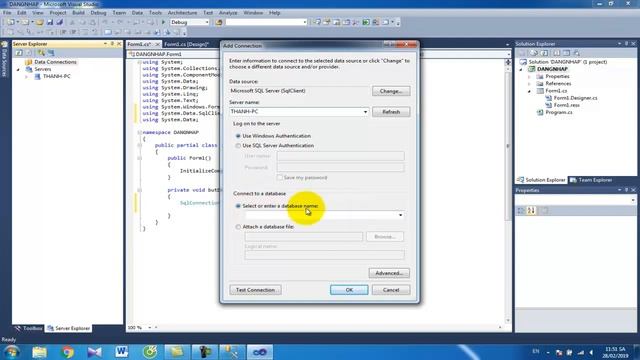Click the Refresh server list button
640x360 pixels.
pyautogui.click(x=391, y=112)
